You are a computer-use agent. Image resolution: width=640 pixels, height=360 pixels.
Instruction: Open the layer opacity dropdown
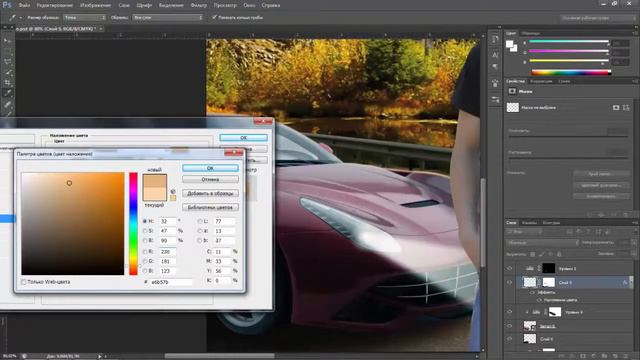[x=633, y=242]
